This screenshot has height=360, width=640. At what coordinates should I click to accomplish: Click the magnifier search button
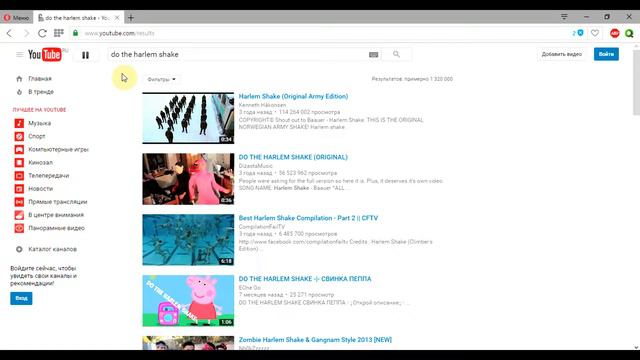pyautogui.click(x=396, y=54)
